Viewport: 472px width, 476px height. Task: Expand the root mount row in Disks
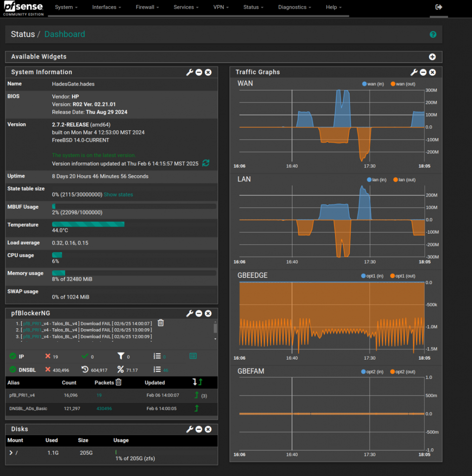click(x=11, y=452)
